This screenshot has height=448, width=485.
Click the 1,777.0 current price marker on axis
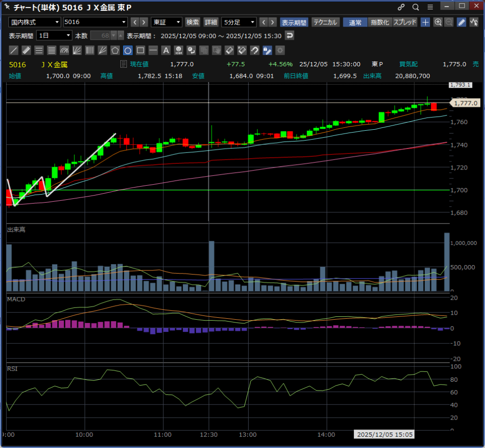point(465,103)
